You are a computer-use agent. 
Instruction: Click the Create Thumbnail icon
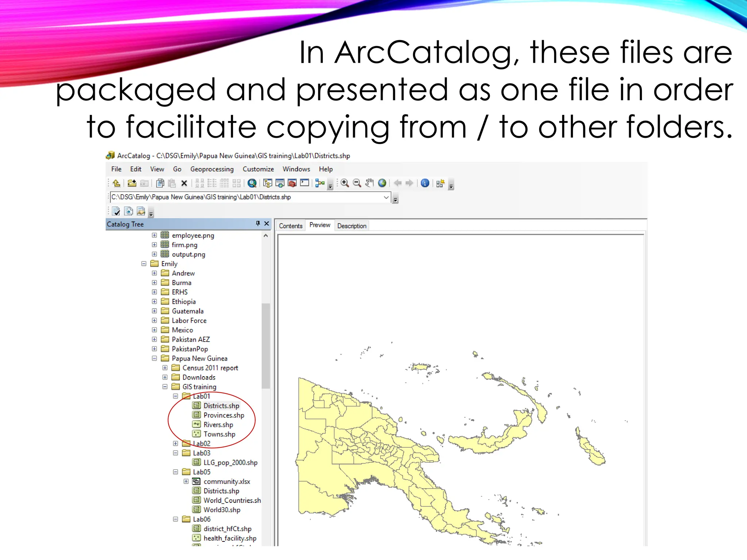point(440,183)
